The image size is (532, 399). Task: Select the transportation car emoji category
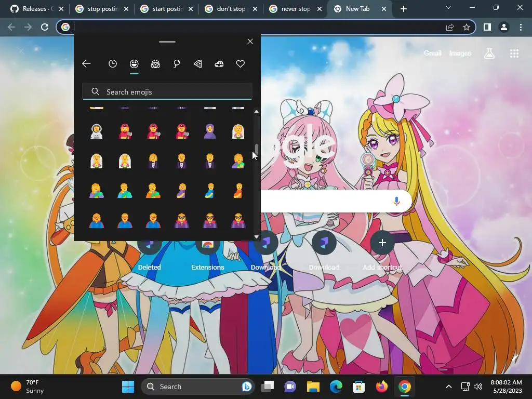(219, 64)
